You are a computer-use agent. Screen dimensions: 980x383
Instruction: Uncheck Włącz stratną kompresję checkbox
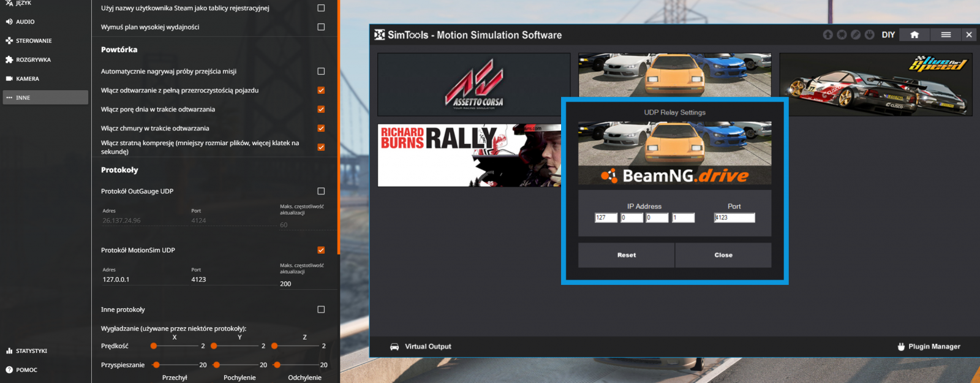(321, 147)
